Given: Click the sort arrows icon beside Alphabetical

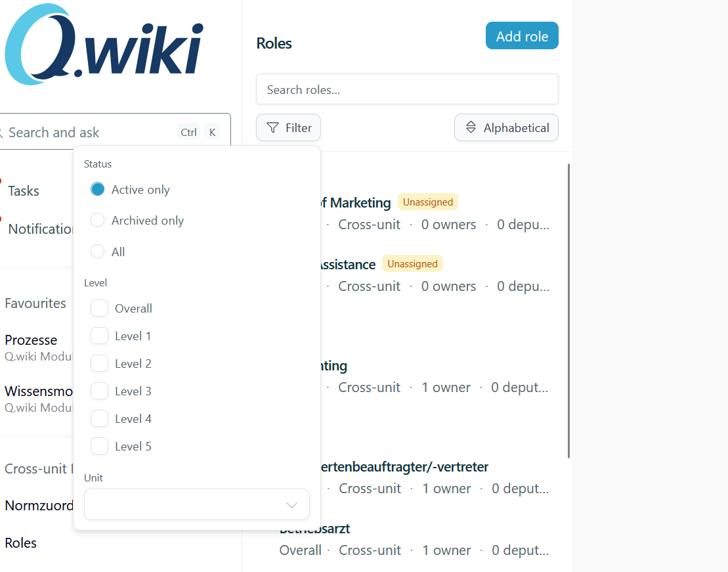Looking at the screenshot, I should pos(471,127).
